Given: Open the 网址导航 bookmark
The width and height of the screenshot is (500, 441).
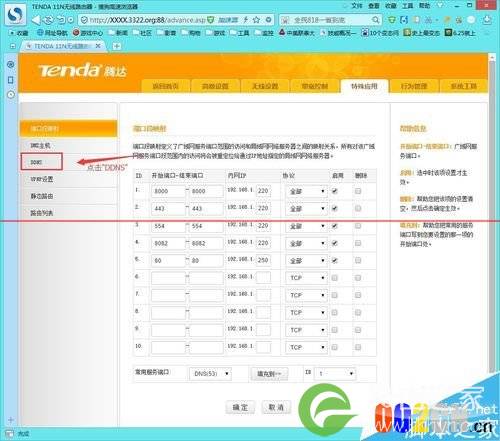Looking at the screenshot, I should point(52,33).
